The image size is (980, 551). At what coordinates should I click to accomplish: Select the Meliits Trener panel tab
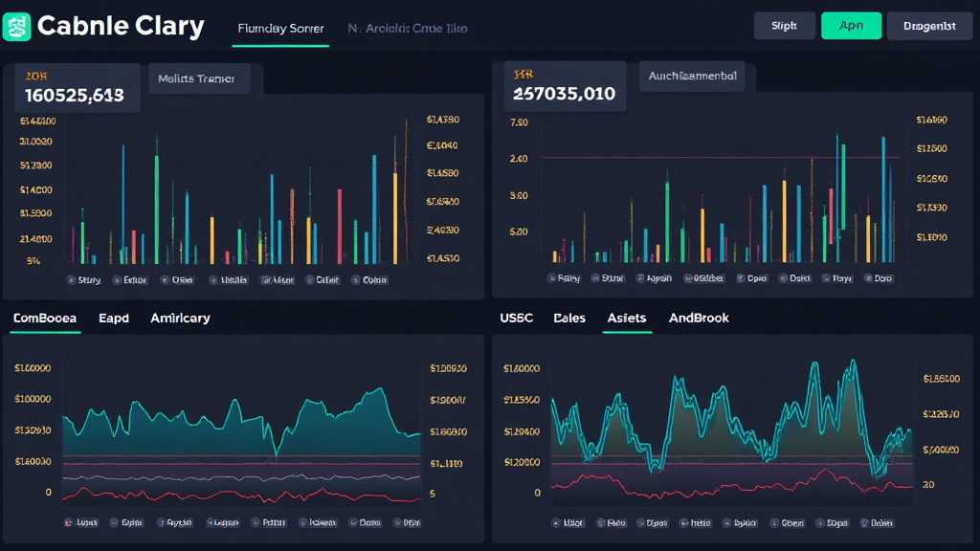coord(197,79)
